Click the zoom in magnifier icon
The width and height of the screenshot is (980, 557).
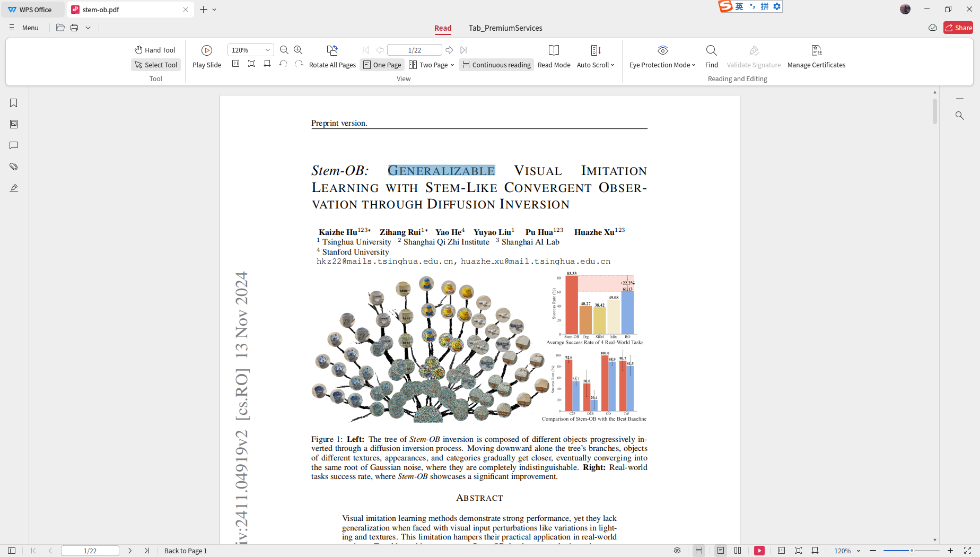pos(298,50)
